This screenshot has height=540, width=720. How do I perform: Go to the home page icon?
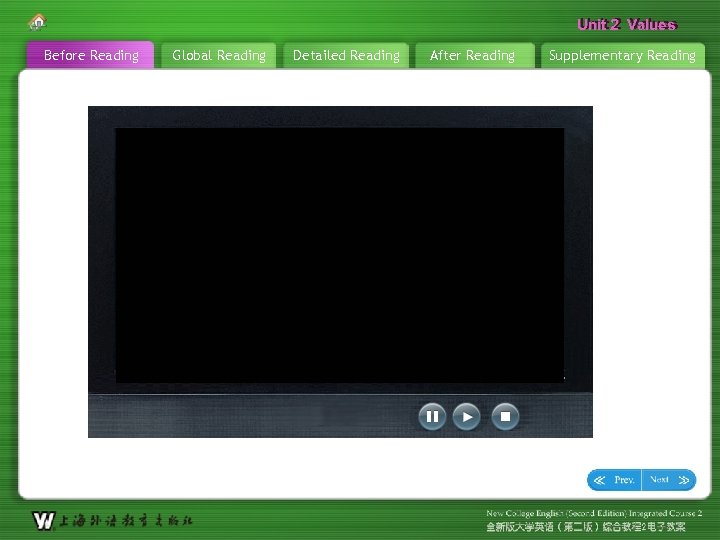(x=38, y=22)
